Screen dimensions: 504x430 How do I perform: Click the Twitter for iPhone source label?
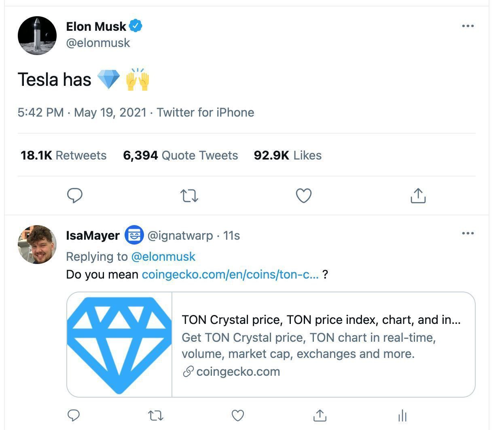(x=205, y=113)
